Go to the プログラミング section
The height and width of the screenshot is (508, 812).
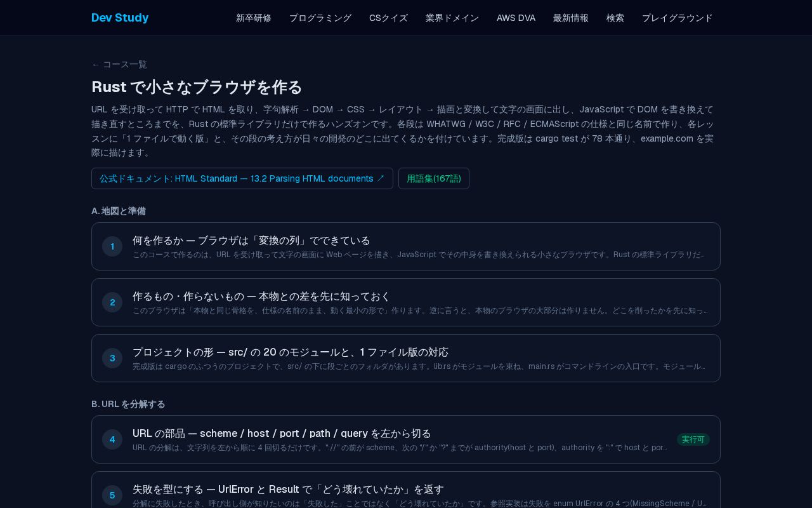[320, 18]
